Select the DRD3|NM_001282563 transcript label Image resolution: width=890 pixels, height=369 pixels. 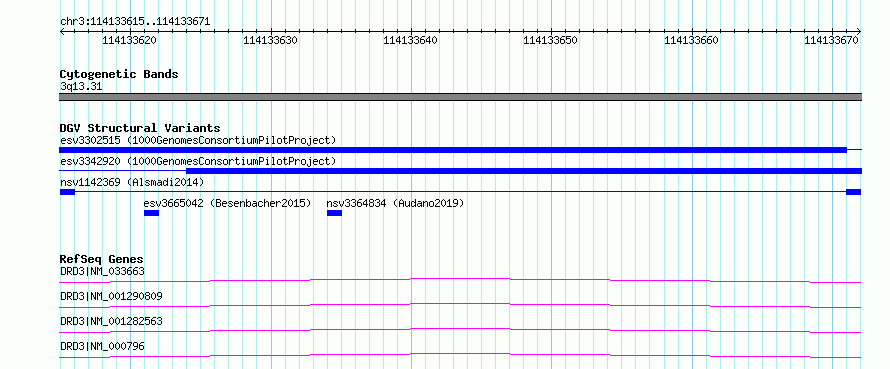coord(111,321)
